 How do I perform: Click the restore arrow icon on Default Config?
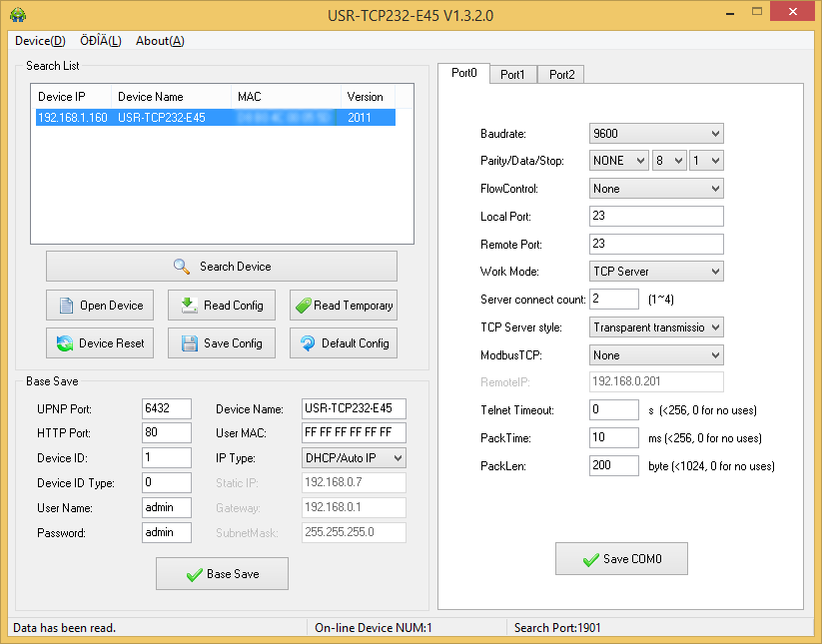coord(308,343)
